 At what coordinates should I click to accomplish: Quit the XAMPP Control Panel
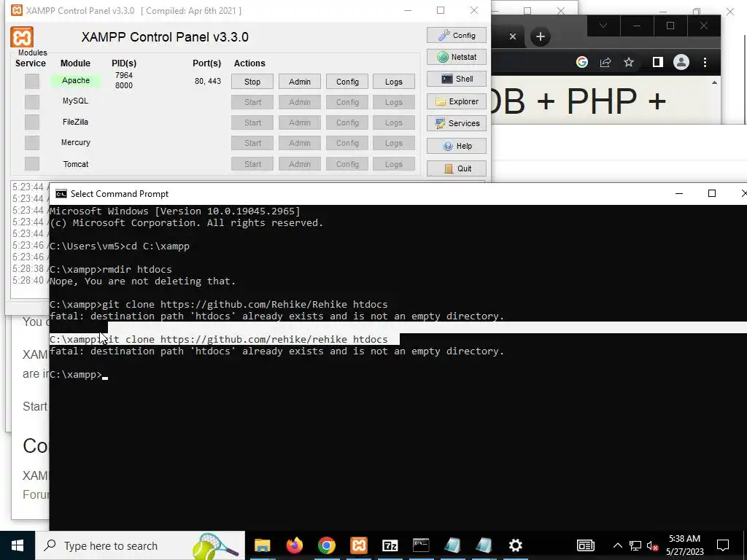point(457,168)
